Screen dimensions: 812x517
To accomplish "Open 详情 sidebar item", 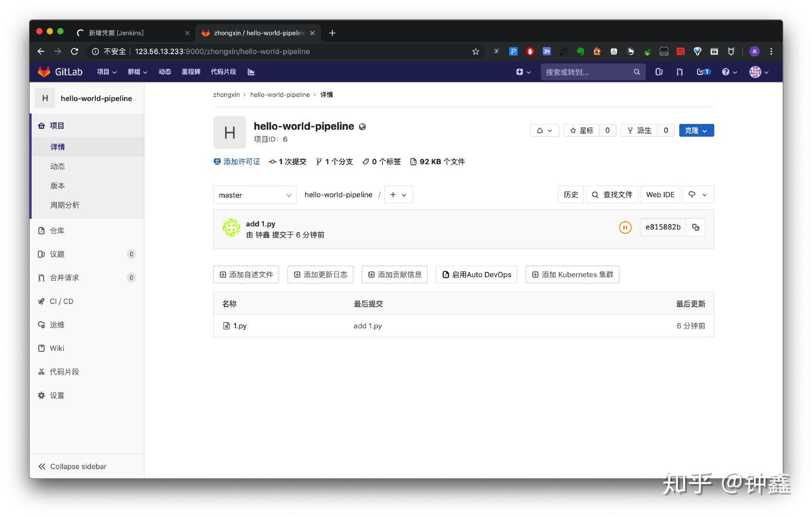I will click(87, 147).
